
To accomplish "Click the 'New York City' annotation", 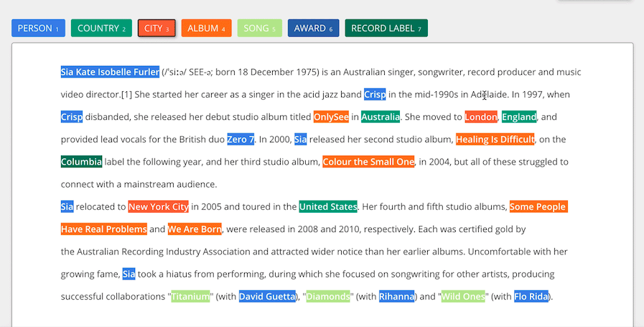I will (159, 206).
